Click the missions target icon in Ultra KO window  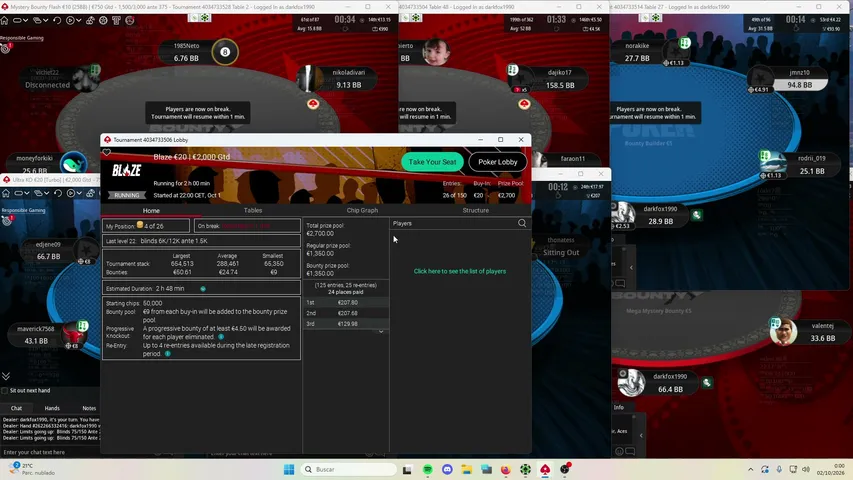click(7, 220)
